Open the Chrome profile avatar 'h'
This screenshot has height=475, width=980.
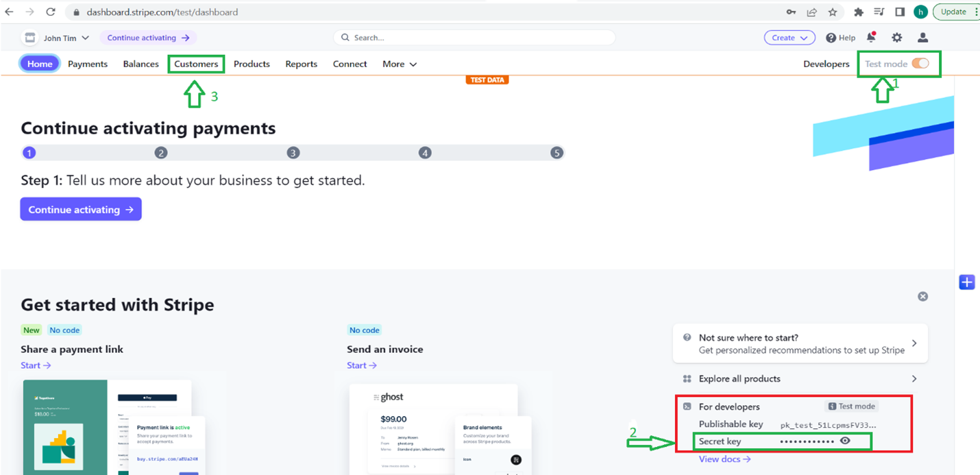pos(920,12)
